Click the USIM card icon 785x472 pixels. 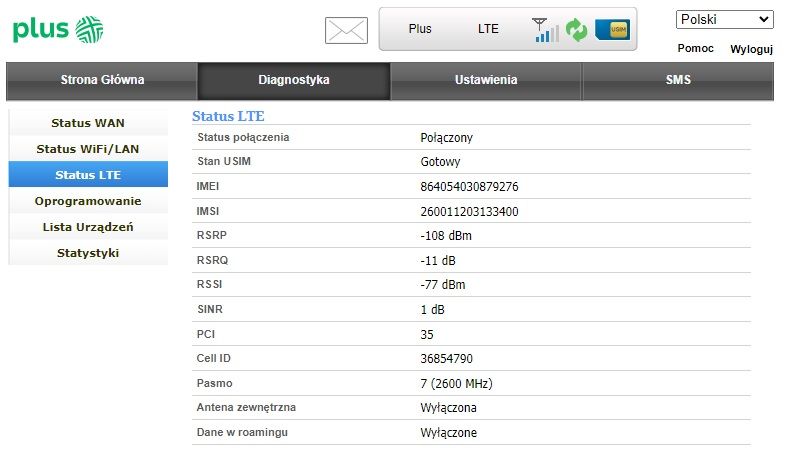[x=612, y=30]
